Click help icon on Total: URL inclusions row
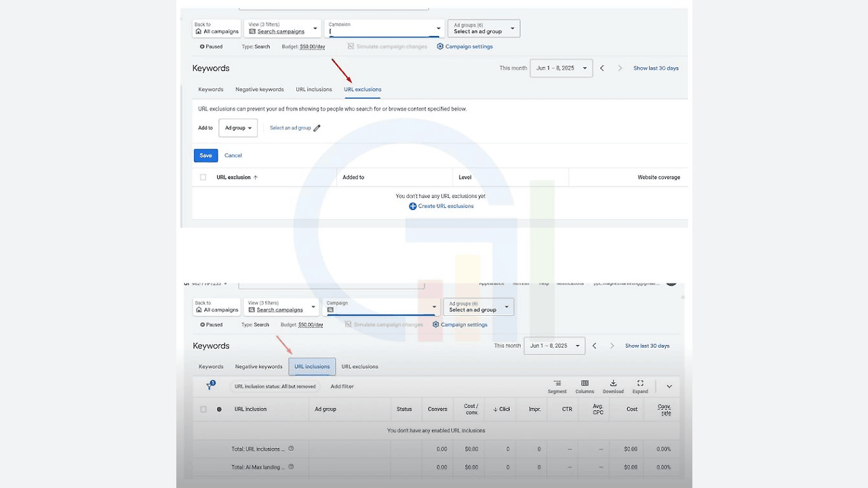The width and height of the screenshot is (868, 488). [x=291, y=449]
